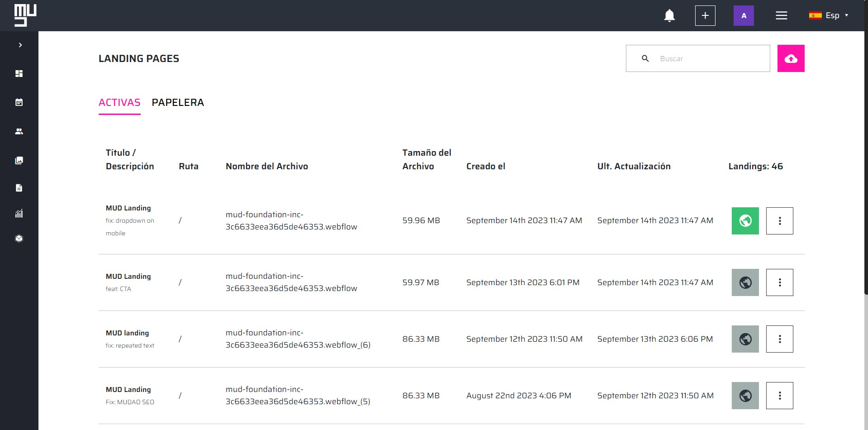This screenshot has height=430, width=868.
Task: Click the Tamaño del Archivo column header
Action: [427, 159]
